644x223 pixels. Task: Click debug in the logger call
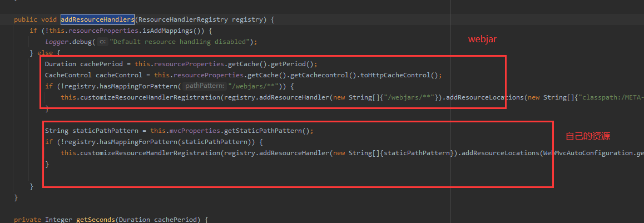(x=82, y=42)
